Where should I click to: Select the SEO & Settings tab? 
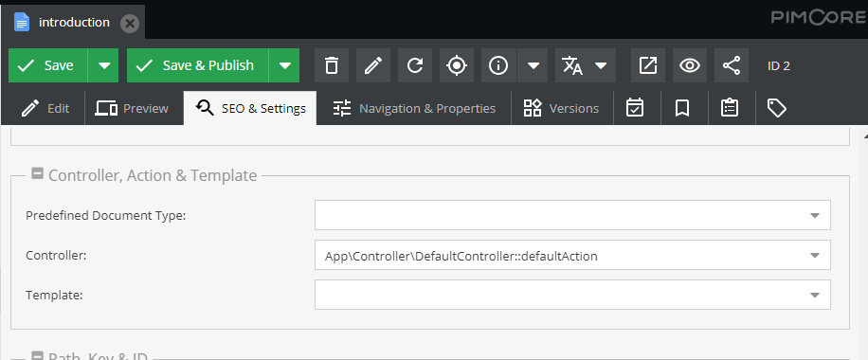250,108
